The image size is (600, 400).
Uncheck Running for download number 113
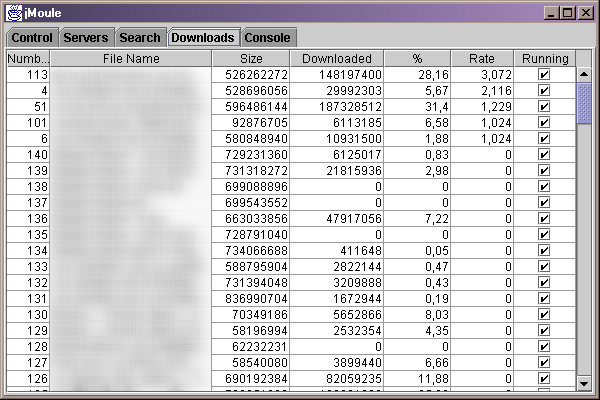(544, 74)
